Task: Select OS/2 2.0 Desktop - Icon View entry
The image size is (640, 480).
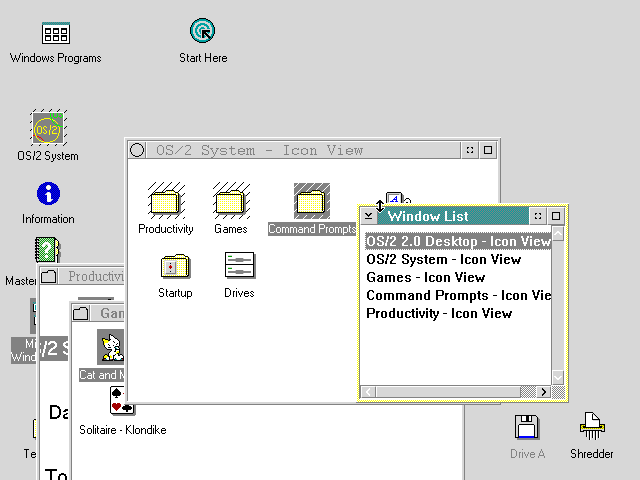Action: coord(458,241)
